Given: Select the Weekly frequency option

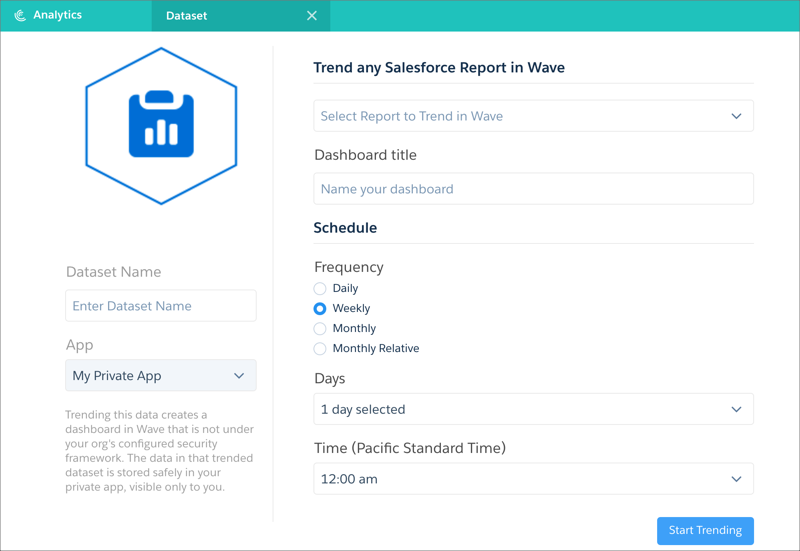Looking at the screenshot, I should click(x=320, y=309).
